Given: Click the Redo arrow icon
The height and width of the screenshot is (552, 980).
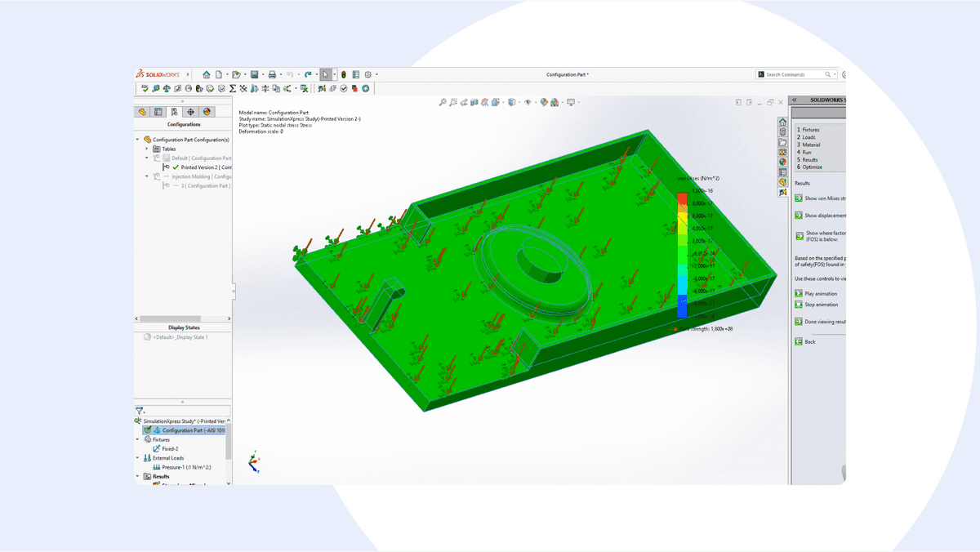Looking at the screenshot, I should pyautogui.click(x=308, y=74).
